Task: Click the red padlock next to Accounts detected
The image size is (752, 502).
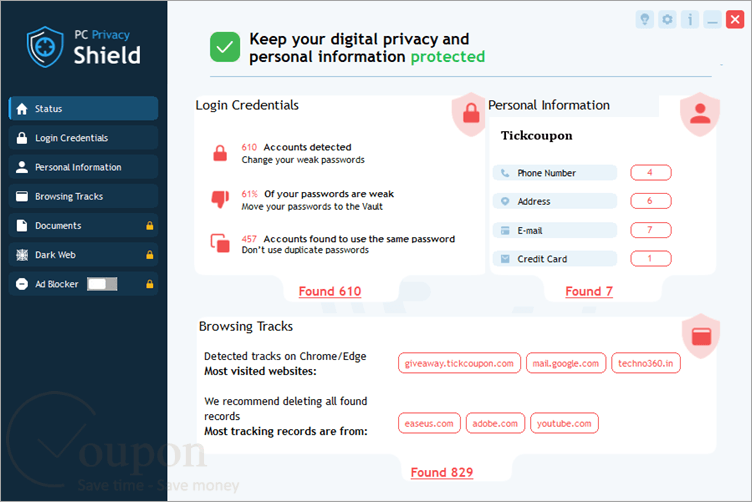Action: [x=220, y=153]
